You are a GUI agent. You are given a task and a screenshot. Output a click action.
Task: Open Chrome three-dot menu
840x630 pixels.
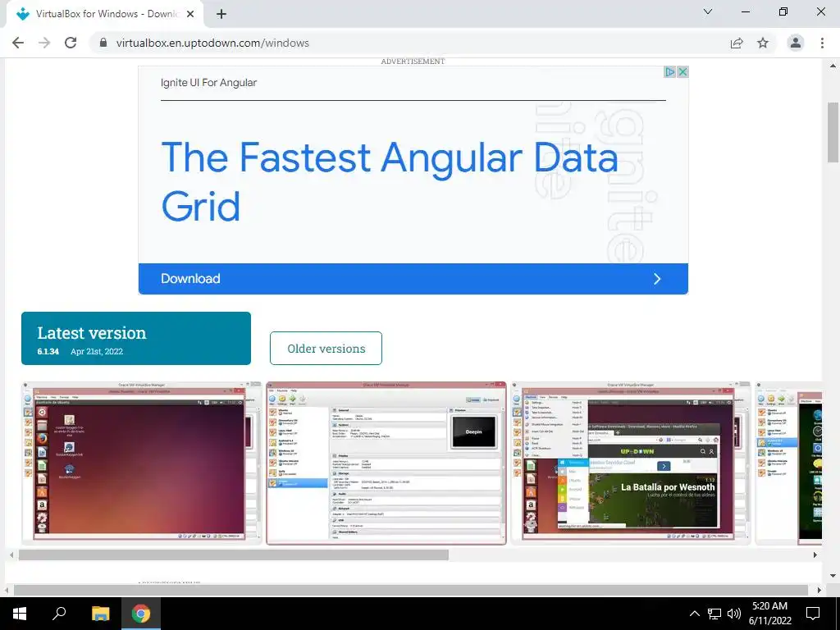point(822,43)
